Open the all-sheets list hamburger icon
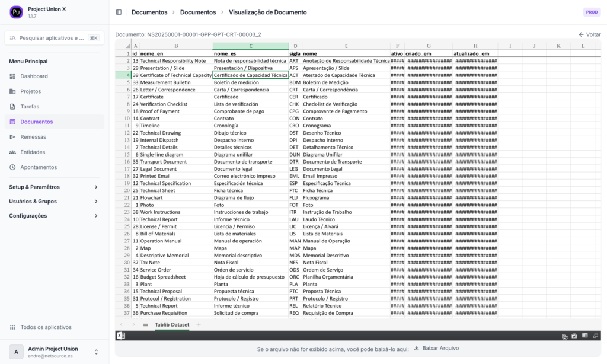This screenshot has width=607, height=364. point(146,324)
